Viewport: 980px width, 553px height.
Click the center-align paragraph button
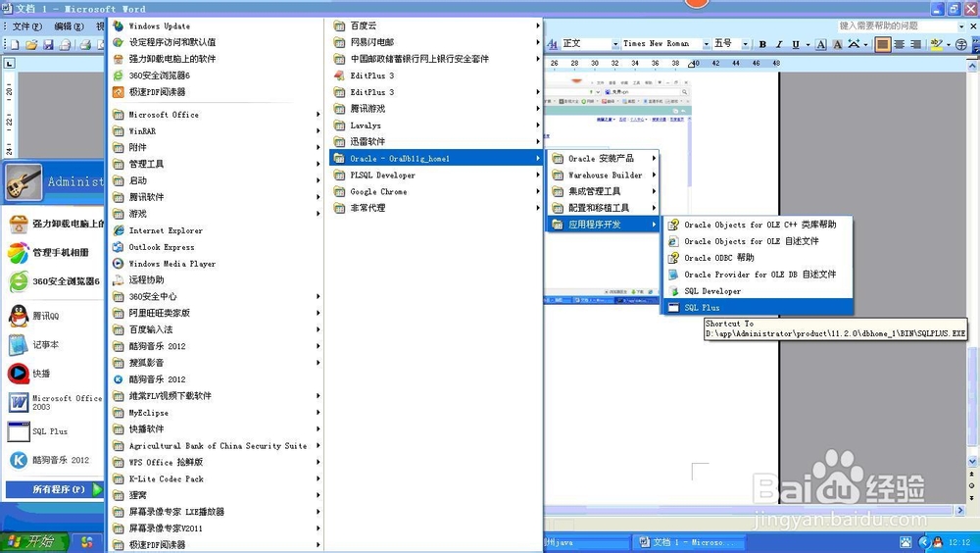[x=899, y=44]
